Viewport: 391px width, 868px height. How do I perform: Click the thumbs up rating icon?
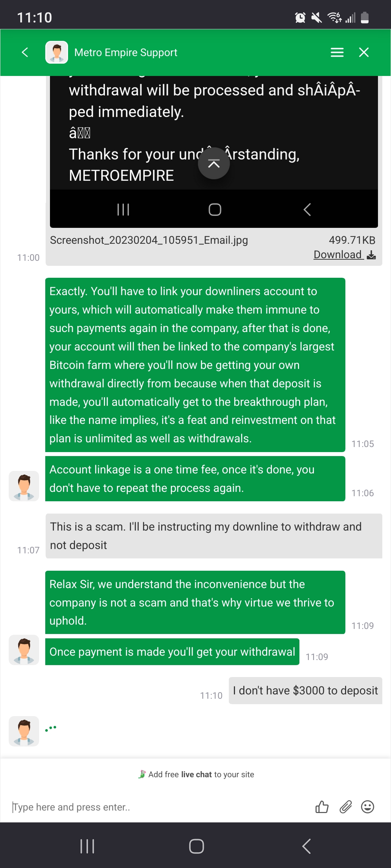coord(322,807)
